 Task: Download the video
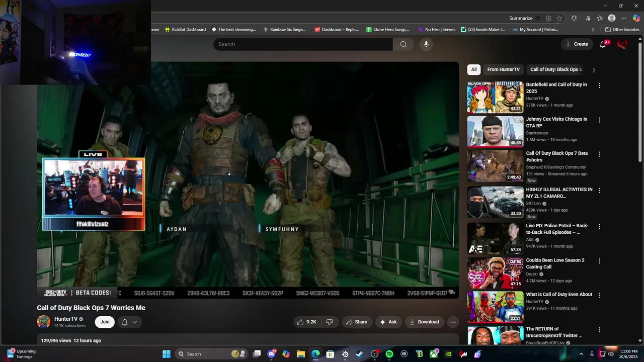coord(424,322)
